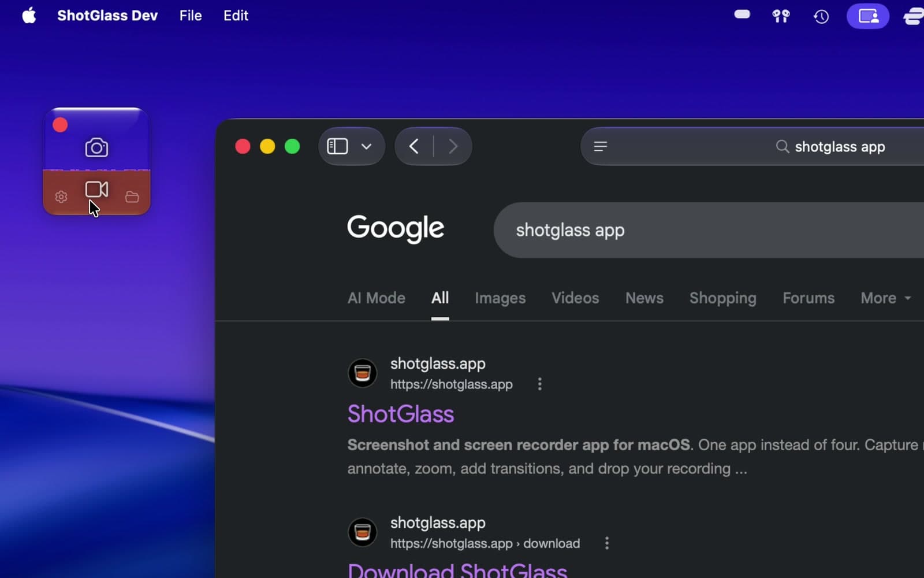Switch to Forums tab
This screenshot has height=578, width=924.
[808, 298]
